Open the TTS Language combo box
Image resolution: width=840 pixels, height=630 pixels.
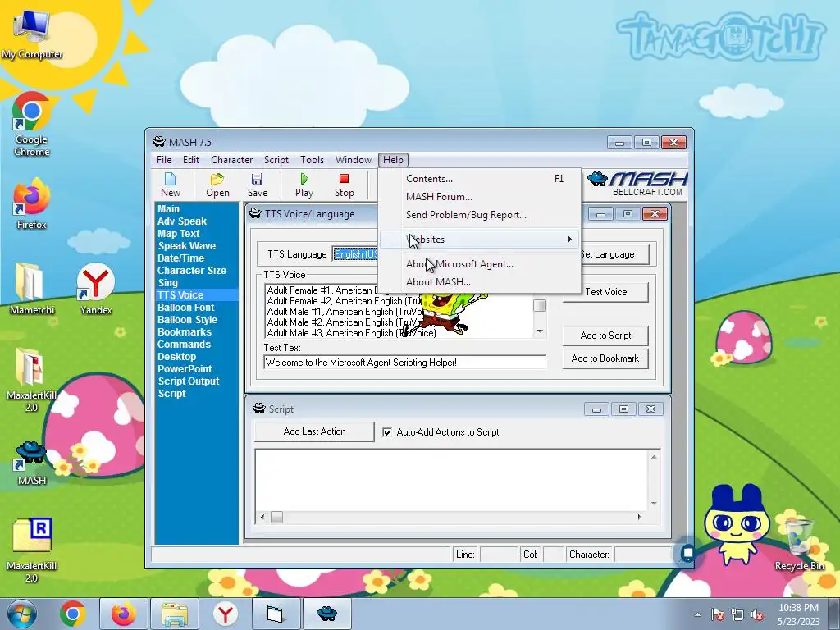tap(355, 254)
